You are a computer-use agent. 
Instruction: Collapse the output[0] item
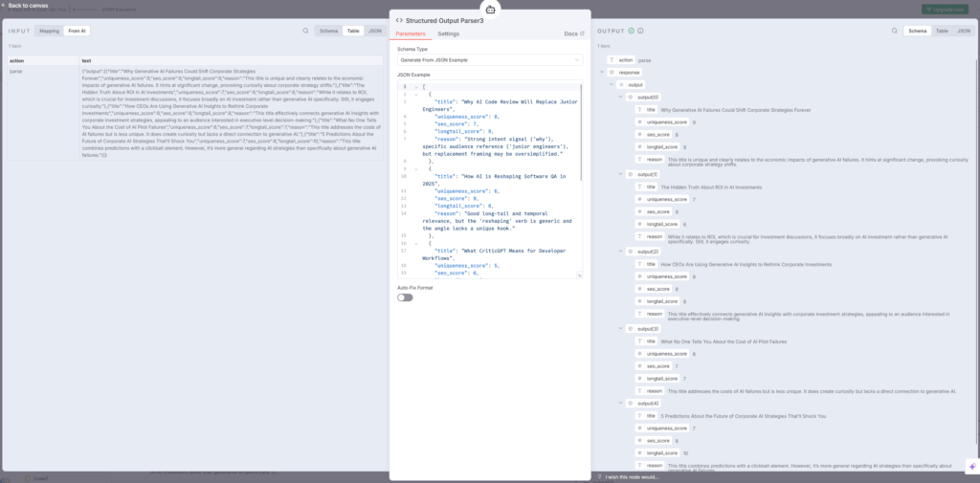click(x=618, y=98)
